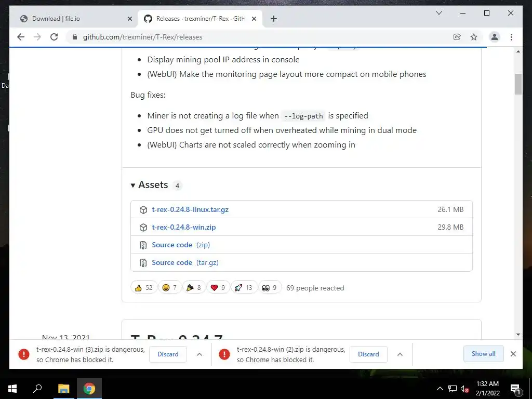Click the page scrollbar thumb
Screen dimensions: 532x399
(518, 84)
